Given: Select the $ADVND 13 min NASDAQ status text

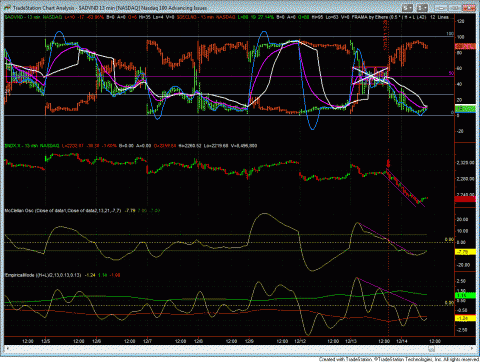Looking at the screenshot, I should [x=33, y=17].
